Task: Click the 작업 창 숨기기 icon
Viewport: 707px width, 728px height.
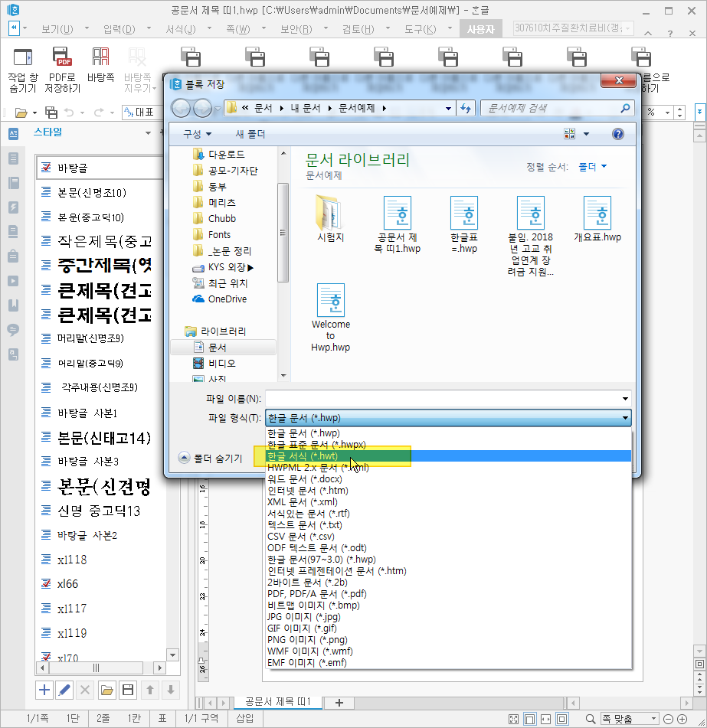Action: point(22,57)
